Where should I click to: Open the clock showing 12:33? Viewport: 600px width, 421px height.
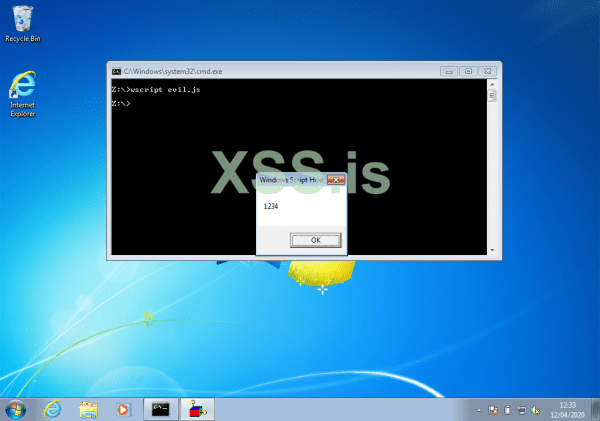(x=567, y=409)
